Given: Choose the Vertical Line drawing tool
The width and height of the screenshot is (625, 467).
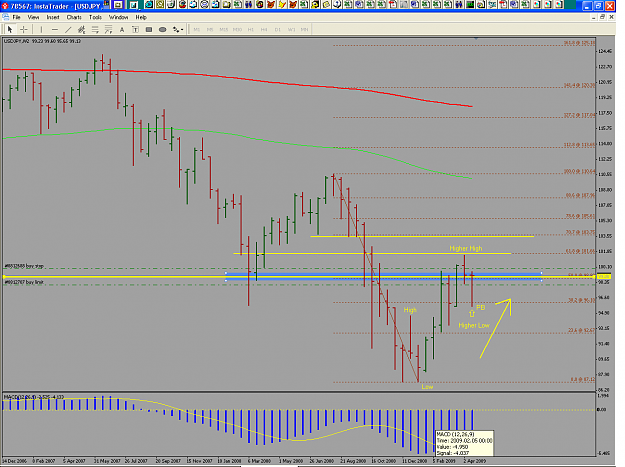Looking at the screenshot, I should [x=41, y=29].
